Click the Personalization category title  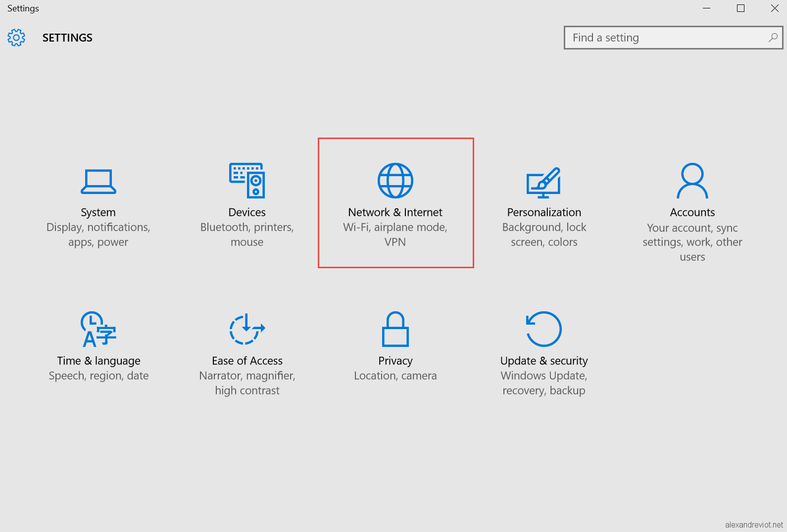point(544,212)
